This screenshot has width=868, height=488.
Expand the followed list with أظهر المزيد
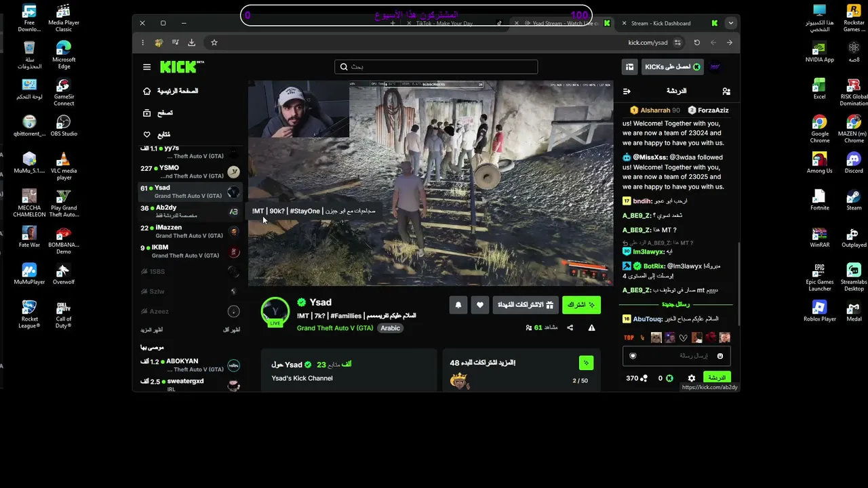pos(152,330)
